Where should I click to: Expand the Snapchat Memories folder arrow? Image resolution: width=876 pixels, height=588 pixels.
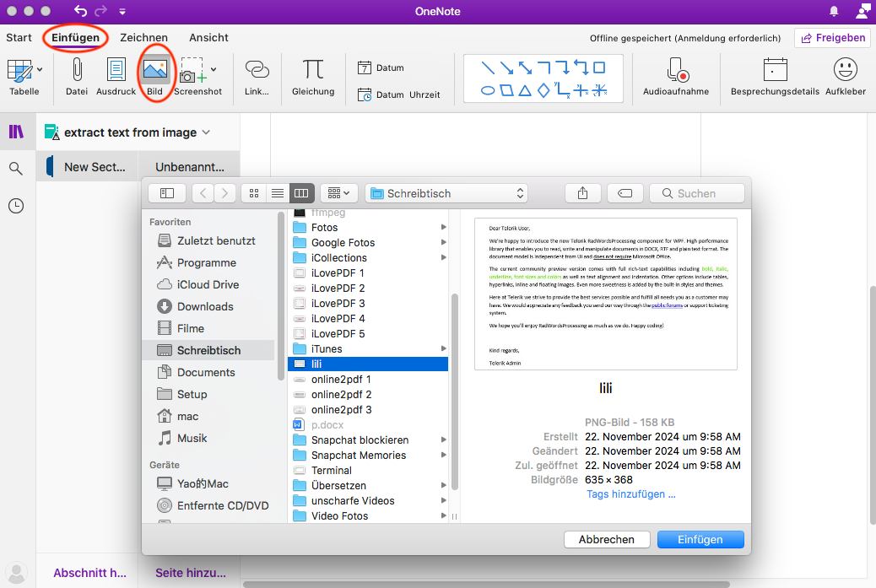click(x=444, y=455)
